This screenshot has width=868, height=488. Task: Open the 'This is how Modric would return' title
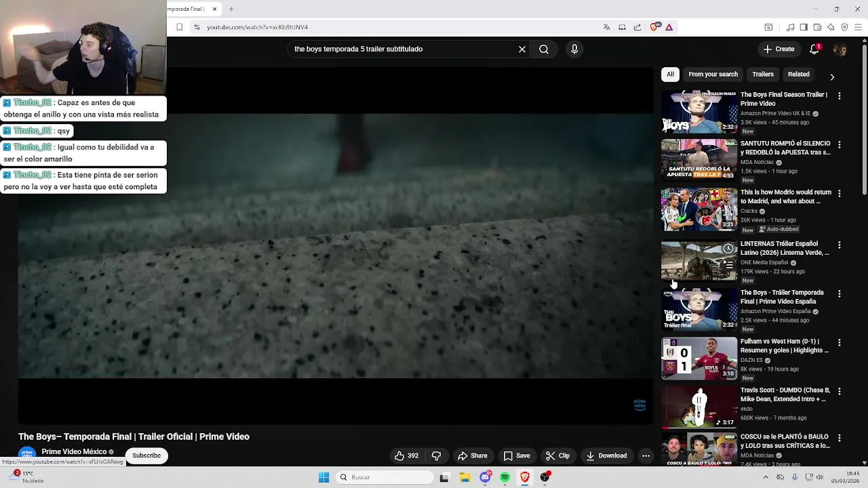(785, 197)
